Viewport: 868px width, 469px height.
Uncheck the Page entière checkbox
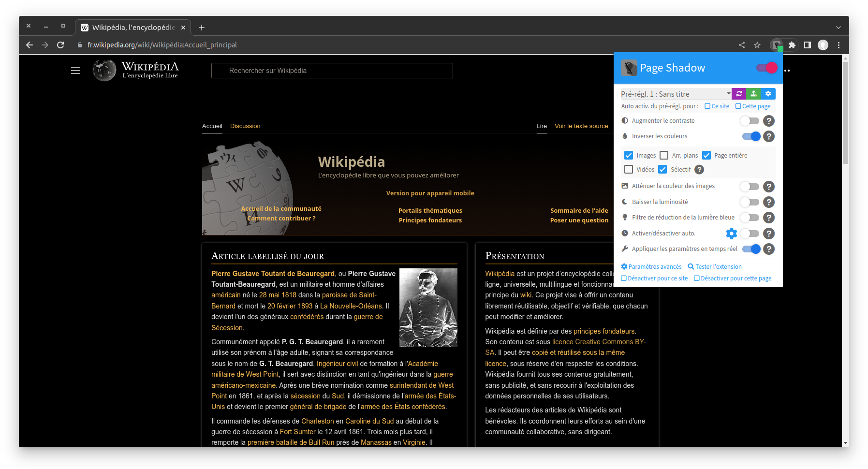706,155
